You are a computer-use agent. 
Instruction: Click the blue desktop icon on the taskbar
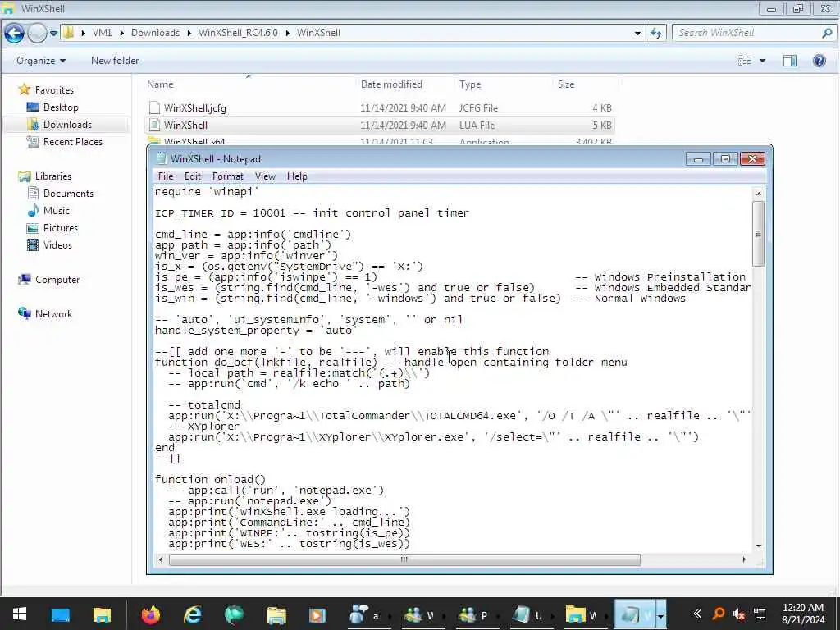pyautogui.click(x=61, y=615)
